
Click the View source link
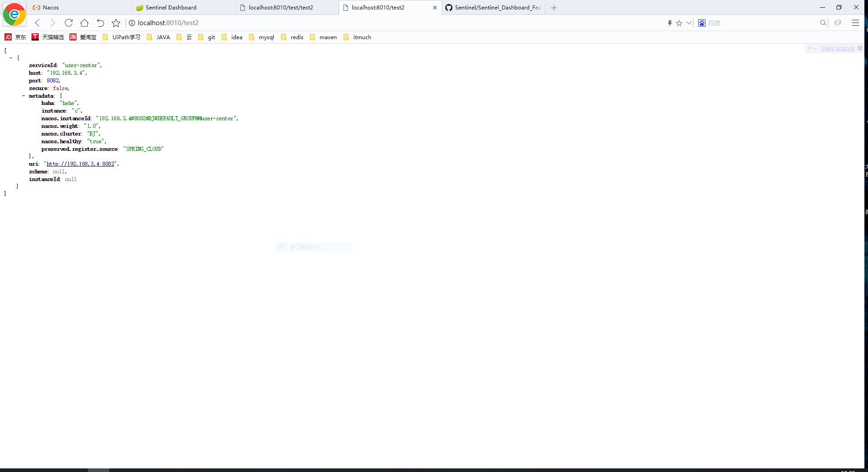837,48
